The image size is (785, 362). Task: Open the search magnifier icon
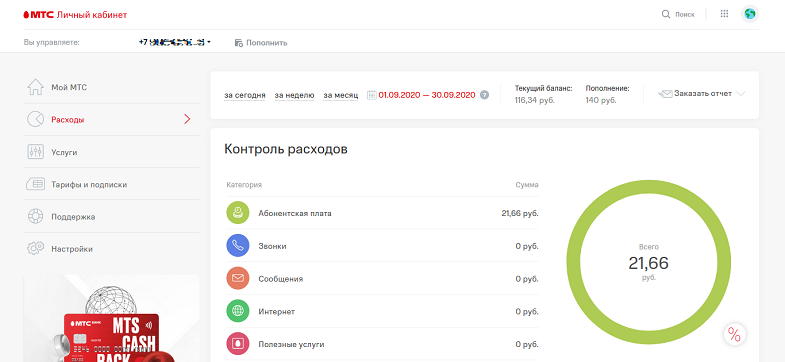(665, 14)
